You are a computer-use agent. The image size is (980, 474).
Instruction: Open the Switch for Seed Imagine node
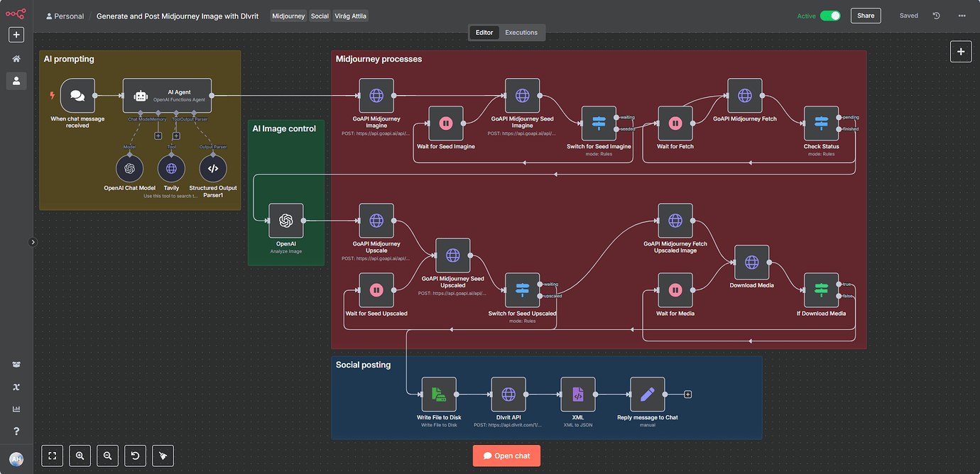click(599, 123)
